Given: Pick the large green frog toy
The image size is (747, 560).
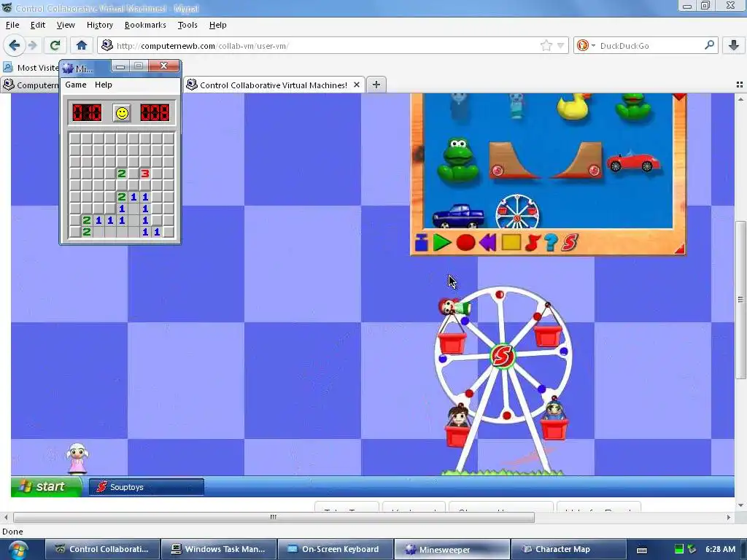Looking at the screenshot, I should pos(458,160).
